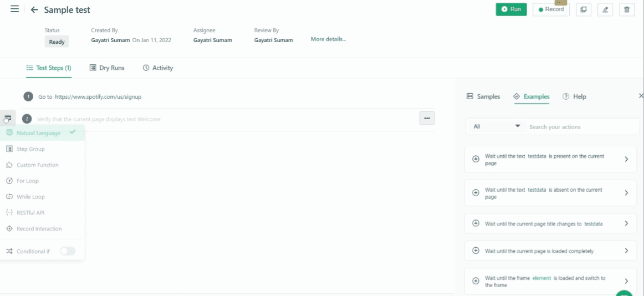Switch to the Dry Runs tab
The image size is (644, 296).
point(107,68)
